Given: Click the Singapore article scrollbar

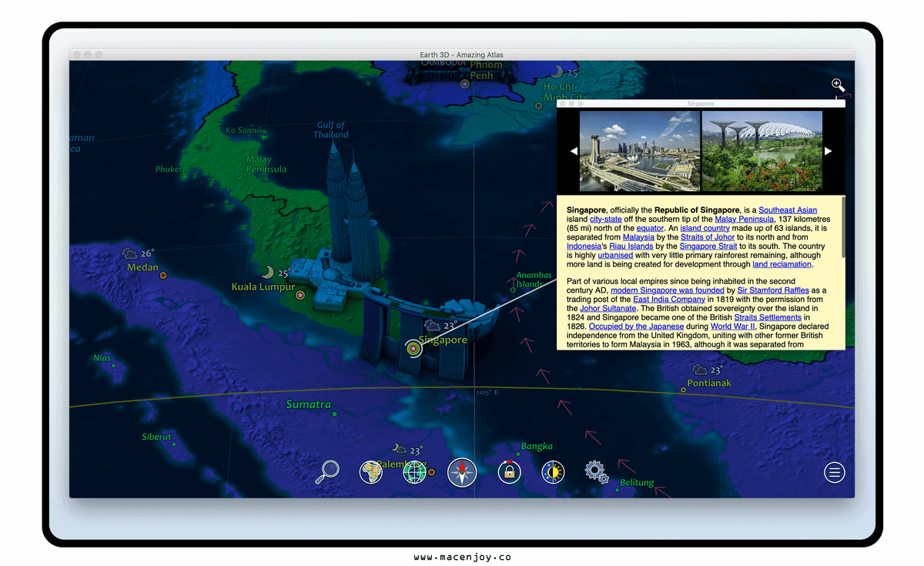Looking at the screenshot, I should tap(843, 226).
